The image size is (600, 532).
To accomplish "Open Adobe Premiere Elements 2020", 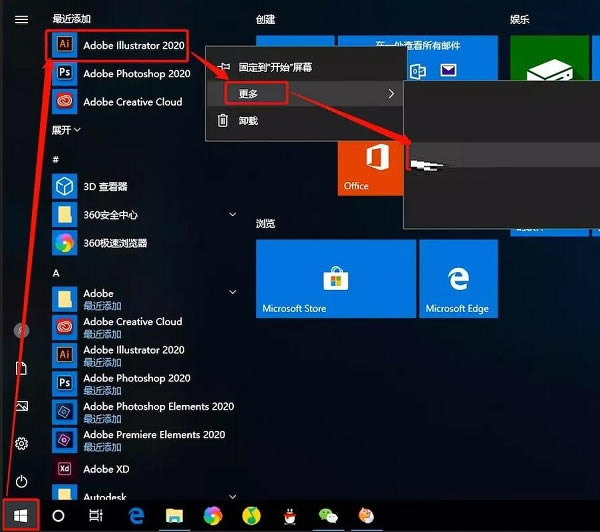I will pyautogui.click(x=154, y=435).
